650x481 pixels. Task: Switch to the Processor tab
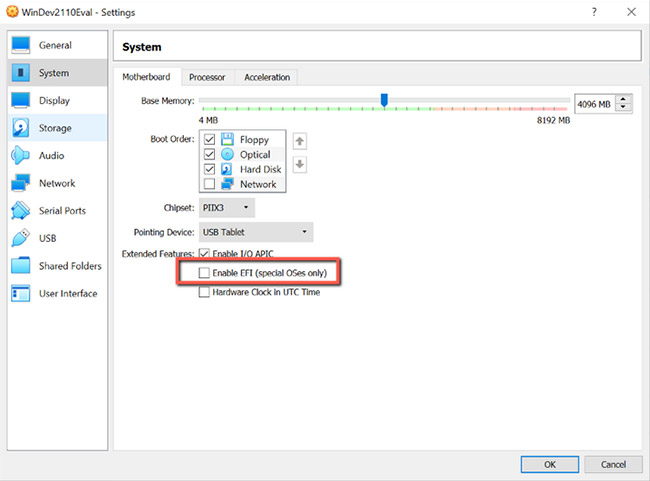[x=207, y=77]
